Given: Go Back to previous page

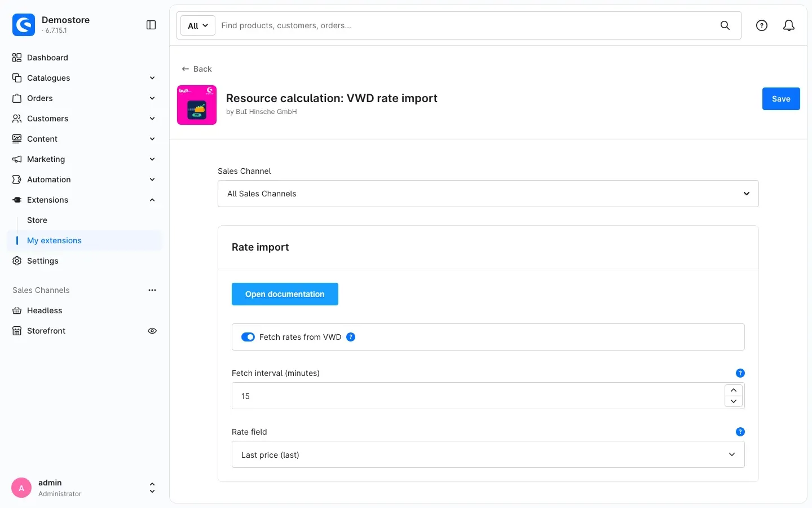Looking at the screenshot, I should [197, 69].
